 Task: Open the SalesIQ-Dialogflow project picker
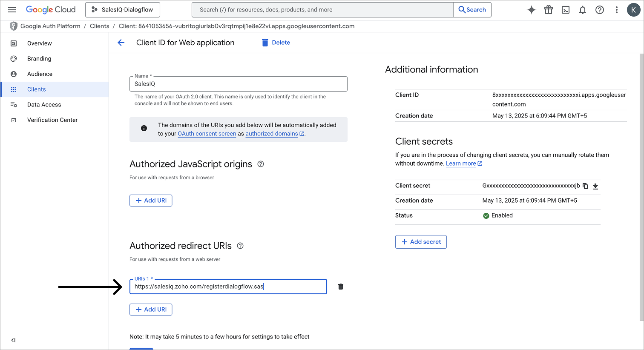coord(123,10)
